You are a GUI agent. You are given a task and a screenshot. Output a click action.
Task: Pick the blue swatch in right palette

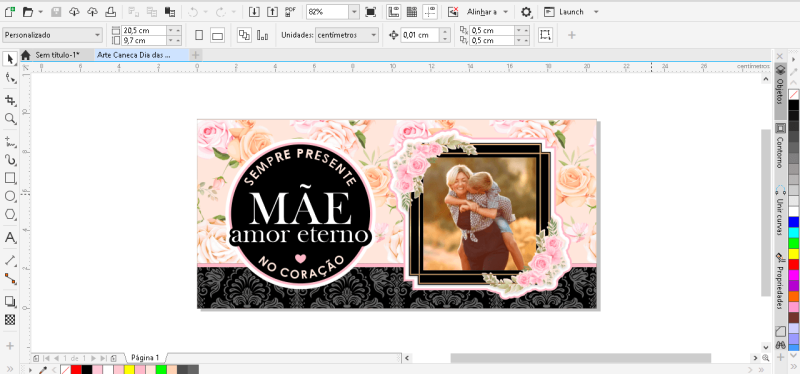pos(793,222)
